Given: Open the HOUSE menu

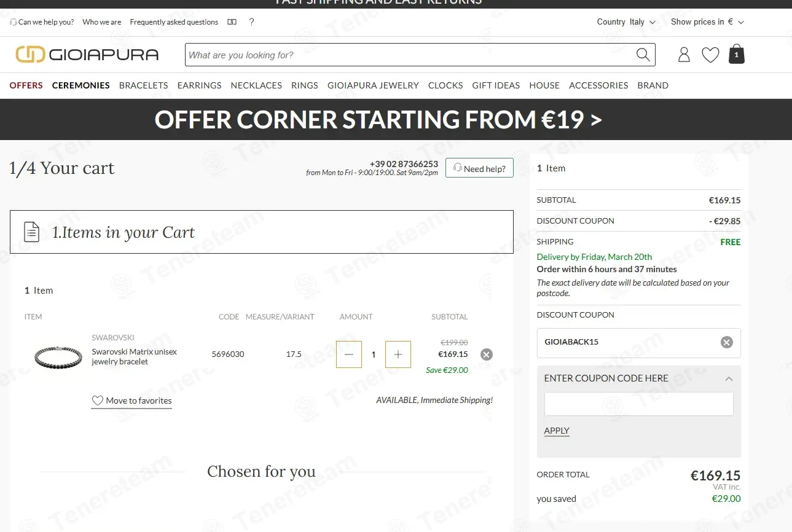Looking at the screenshot, I should tap(544, 85).
